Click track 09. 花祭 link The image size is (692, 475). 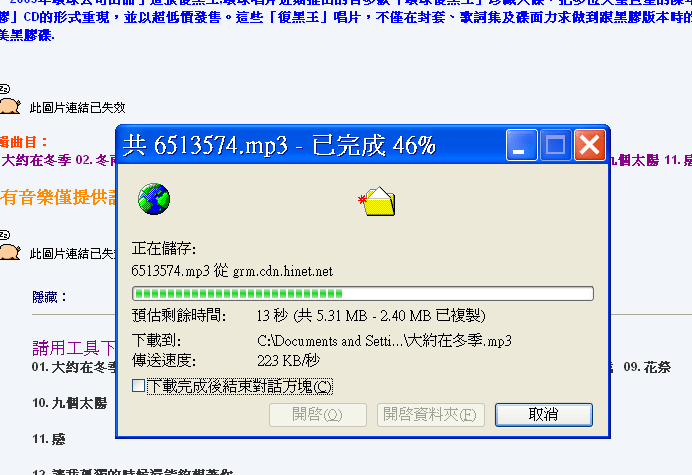click(647, 367)
